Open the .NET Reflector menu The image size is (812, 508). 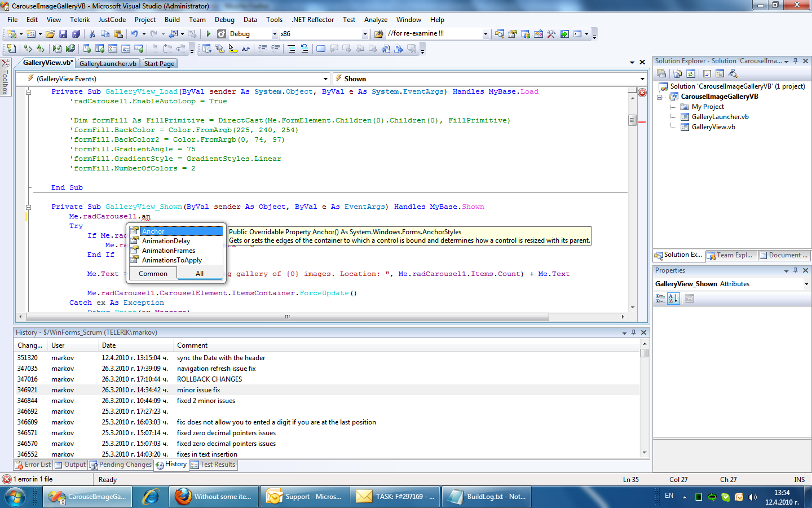(x=313, y=19)
